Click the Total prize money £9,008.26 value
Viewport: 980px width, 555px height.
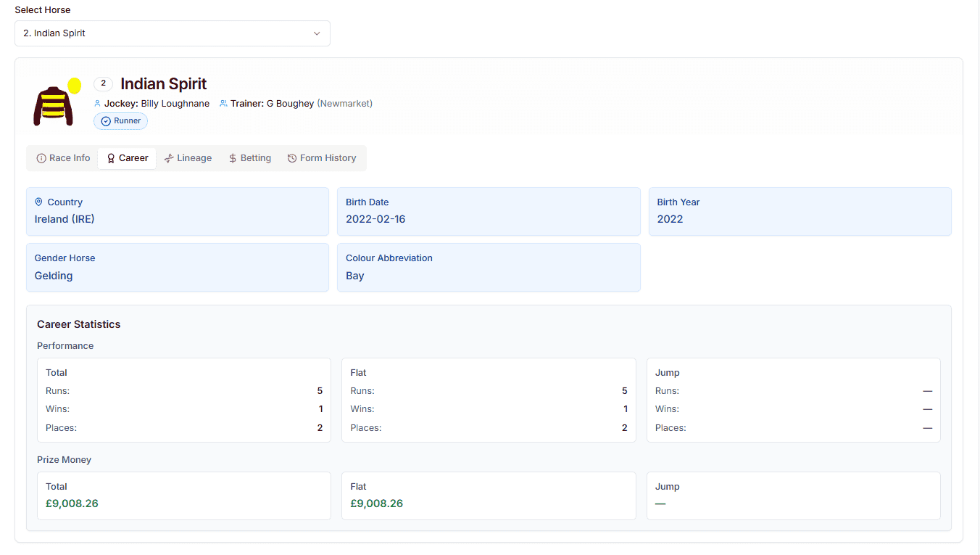click(x=72, y=503)
